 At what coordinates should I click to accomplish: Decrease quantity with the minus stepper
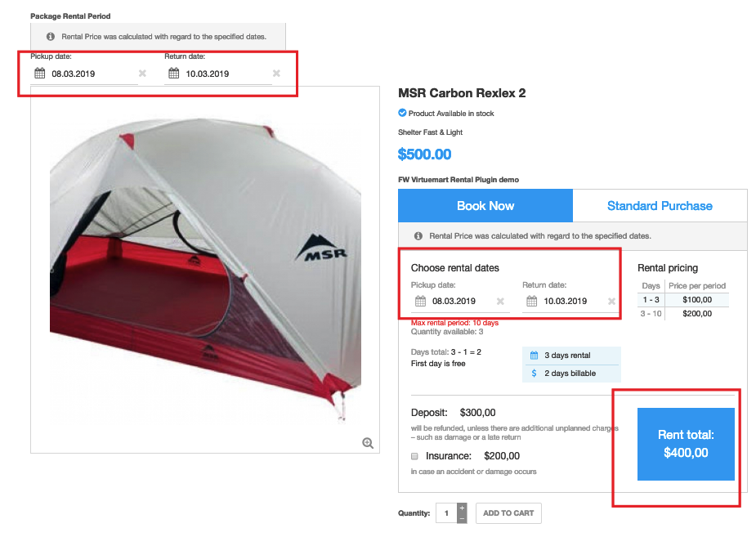462,518
